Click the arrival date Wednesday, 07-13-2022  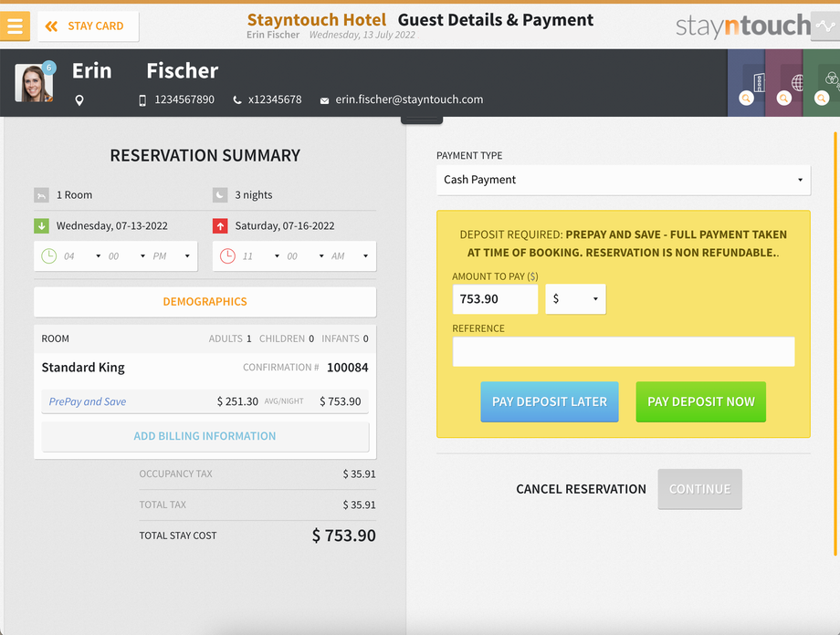(112, 226)
